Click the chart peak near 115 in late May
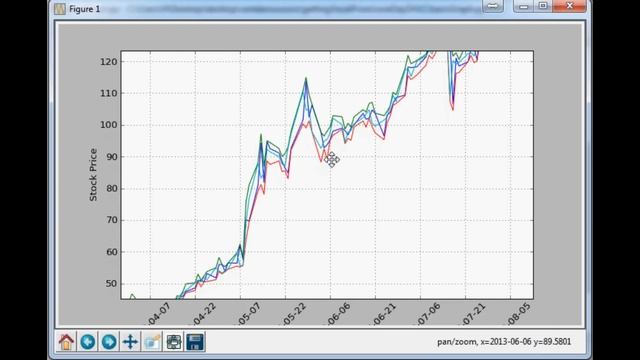 pyautogui.click(x=306, y=78)
